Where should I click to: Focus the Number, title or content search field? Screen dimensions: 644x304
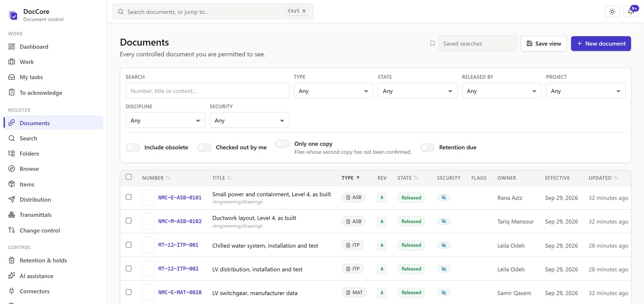(207, 91)
